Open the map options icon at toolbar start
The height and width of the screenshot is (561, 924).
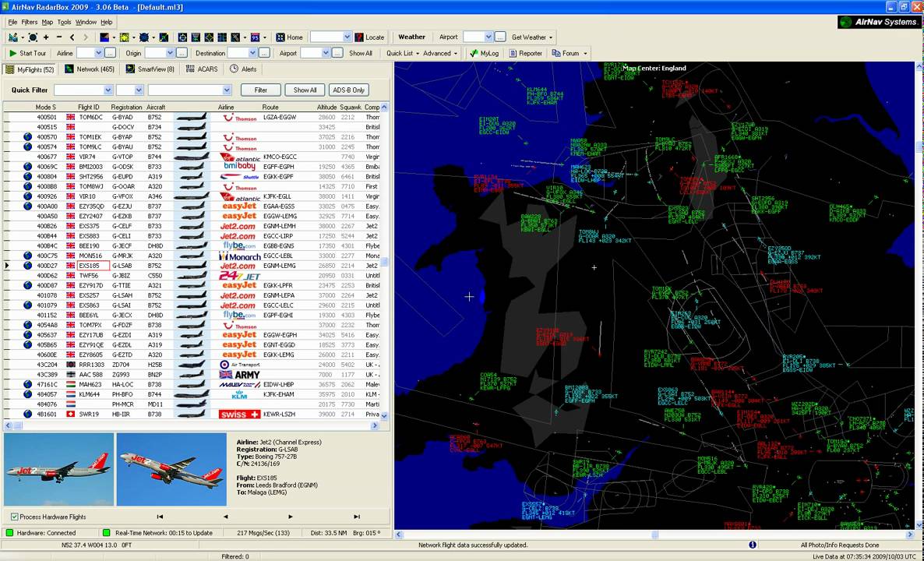click(12, 37)
